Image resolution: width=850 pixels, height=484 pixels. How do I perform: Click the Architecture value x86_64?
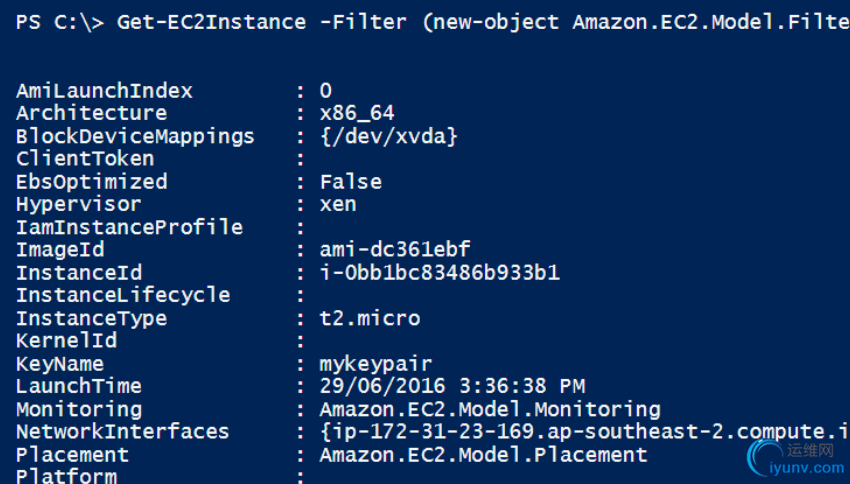[357, 113]
